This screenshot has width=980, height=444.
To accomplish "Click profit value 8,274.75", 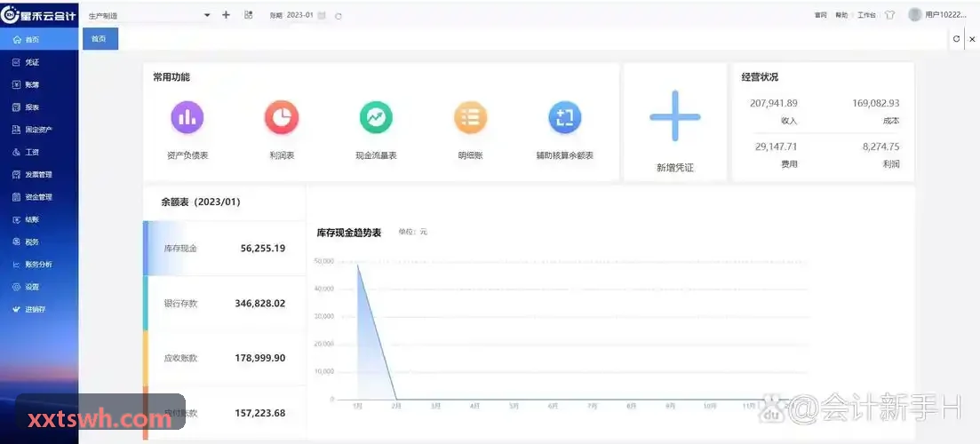I will (x=880, y=147).
